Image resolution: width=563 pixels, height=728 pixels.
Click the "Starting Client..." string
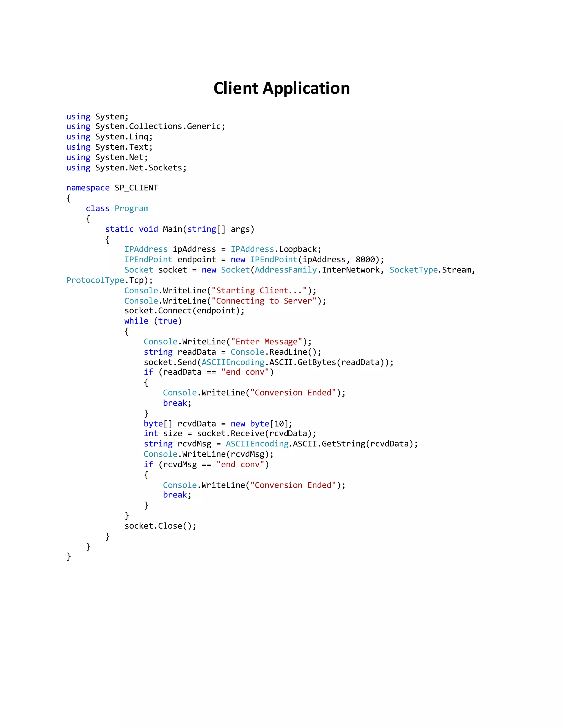[259, 291]
